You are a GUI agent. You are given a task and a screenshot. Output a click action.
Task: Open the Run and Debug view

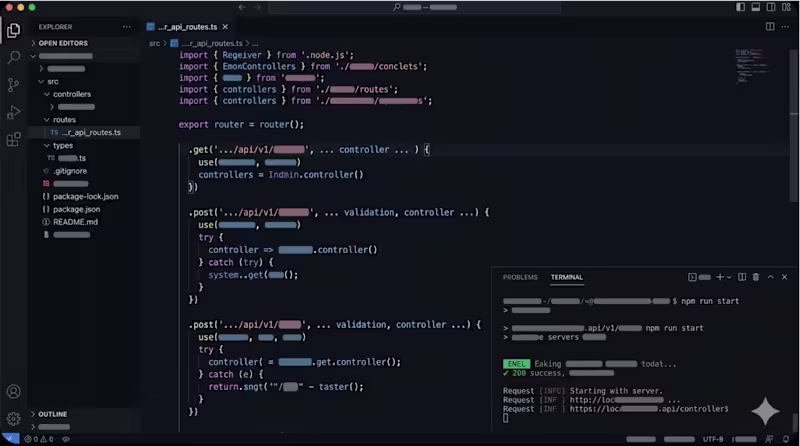click(14, 112)
